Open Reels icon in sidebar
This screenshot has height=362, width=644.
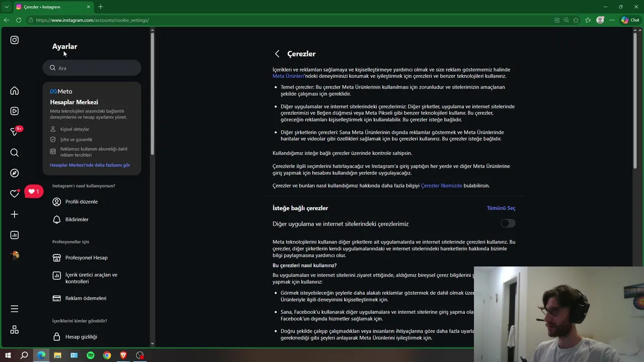[15, 111]
